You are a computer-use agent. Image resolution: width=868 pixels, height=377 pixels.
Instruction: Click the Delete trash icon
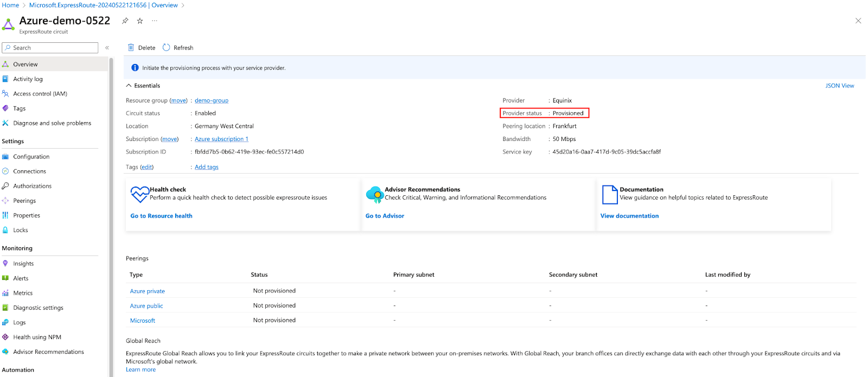coord(131,48)
